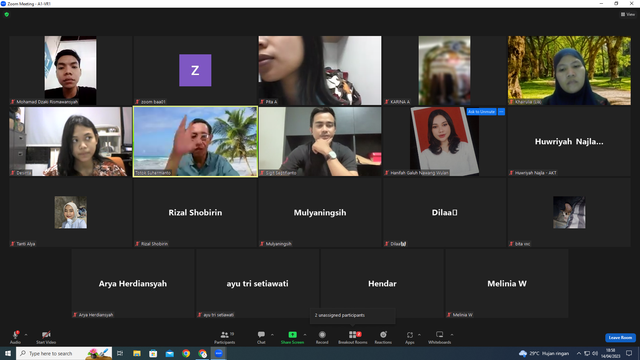This screenshot has width=640, height=360.
Task: Click the Melinia W name tile
Action: point(507,283)
